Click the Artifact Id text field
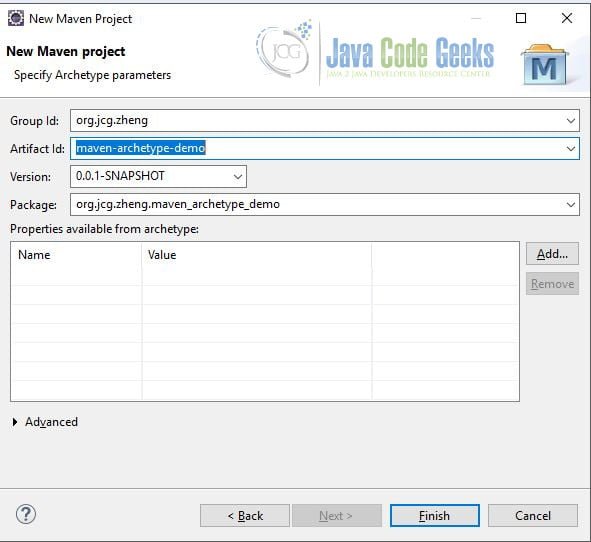This screenshot has height=542, width=591. [x=317, y=149]
